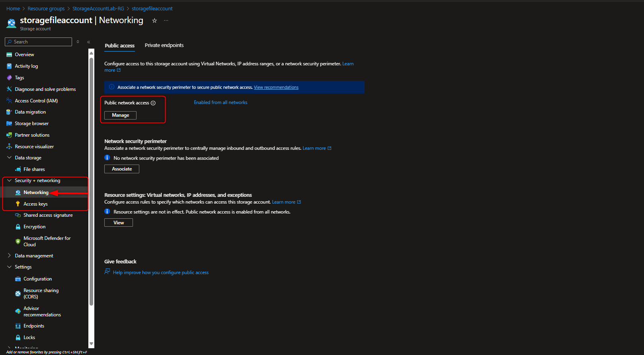Open Learn more link under Resource settings

click(x=286, y=202)
